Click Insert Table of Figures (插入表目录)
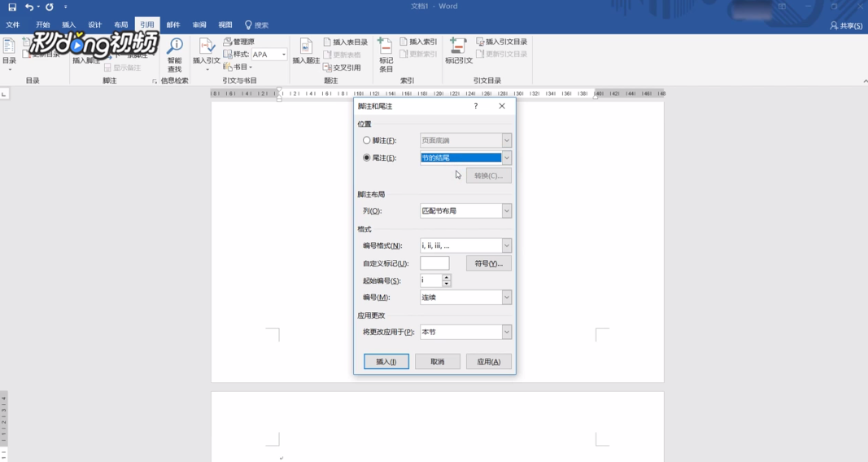 coord(346,42)
